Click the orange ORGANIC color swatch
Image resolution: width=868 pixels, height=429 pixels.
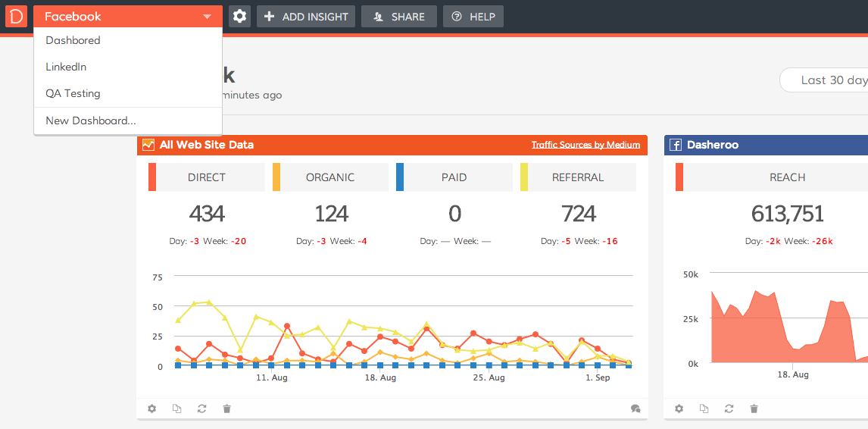(x=276, y=177)
